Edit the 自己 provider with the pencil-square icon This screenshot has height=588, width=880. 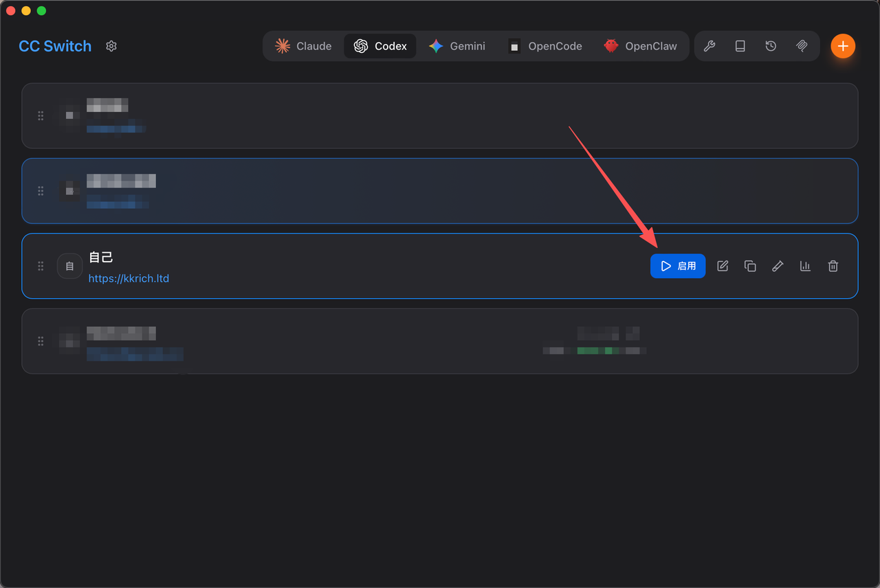pyautogui.click(x=723, y=266)
